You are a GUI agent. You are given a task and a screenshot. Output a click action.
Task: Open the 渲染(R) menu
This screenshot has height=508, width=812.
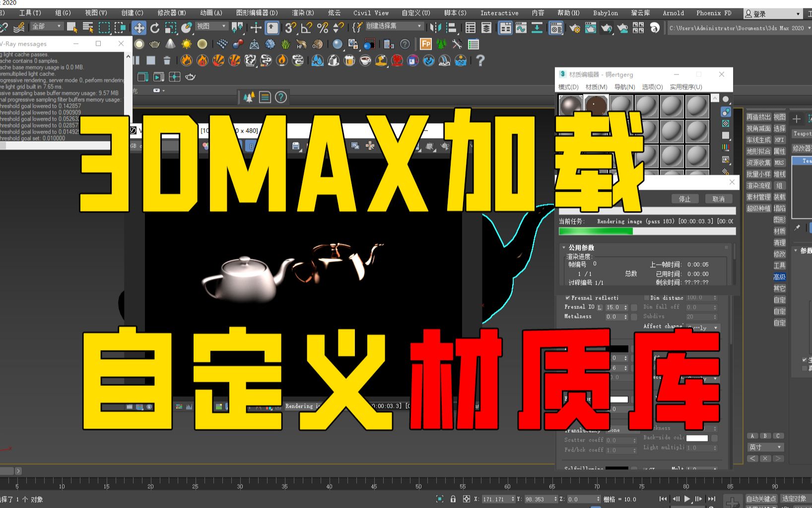coord(303,13)
